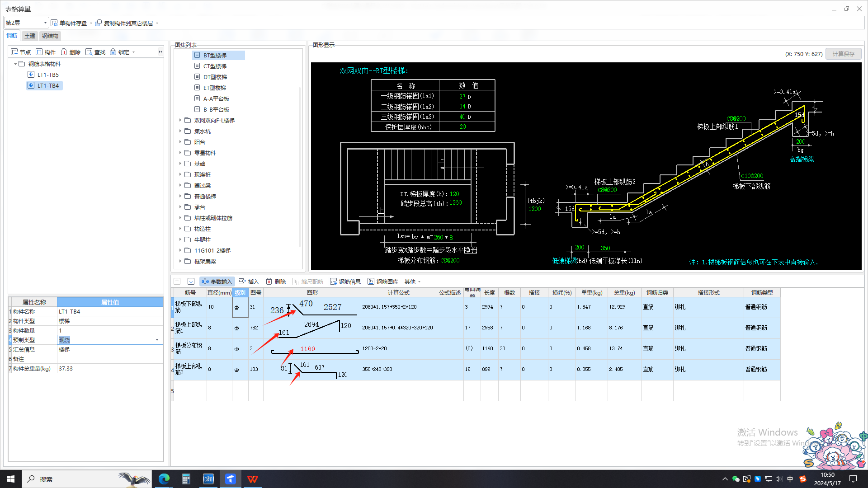Click the Windows taskbar search box
Viewport: 868px width, 488px height.
coord(86,479)
